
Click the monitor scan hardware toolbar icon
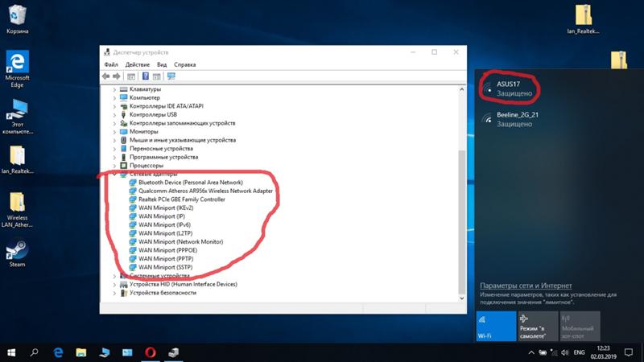tap(171, 76)
